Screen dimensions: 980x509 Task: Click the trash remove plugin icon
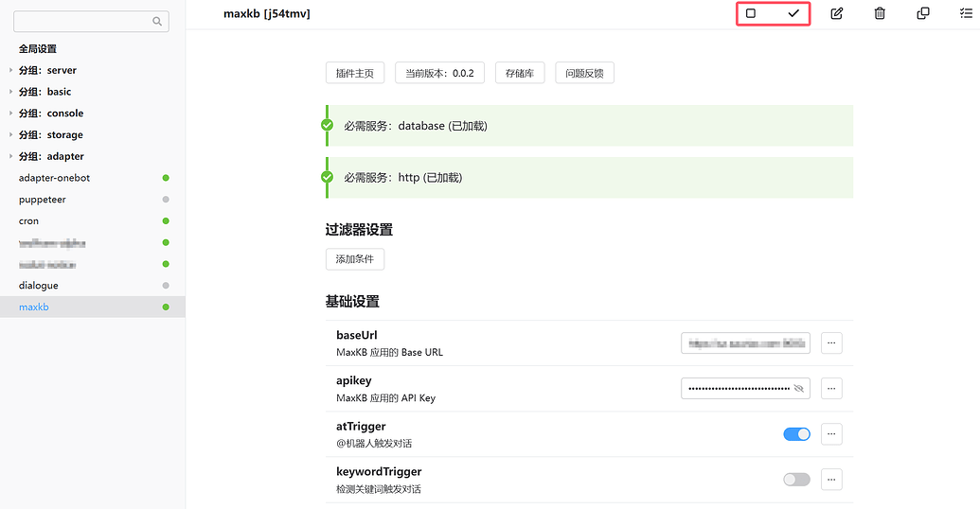tap(880, 13)
